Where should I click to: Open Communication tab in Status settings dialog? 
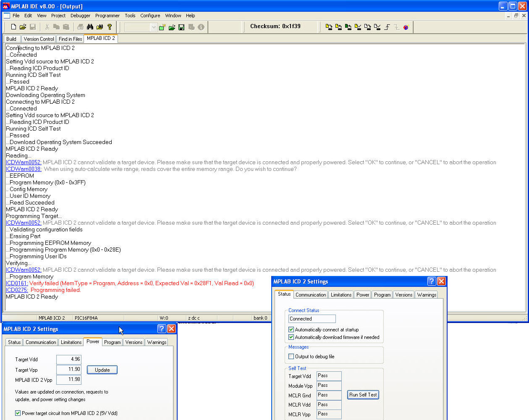click(x=311, y=295)
